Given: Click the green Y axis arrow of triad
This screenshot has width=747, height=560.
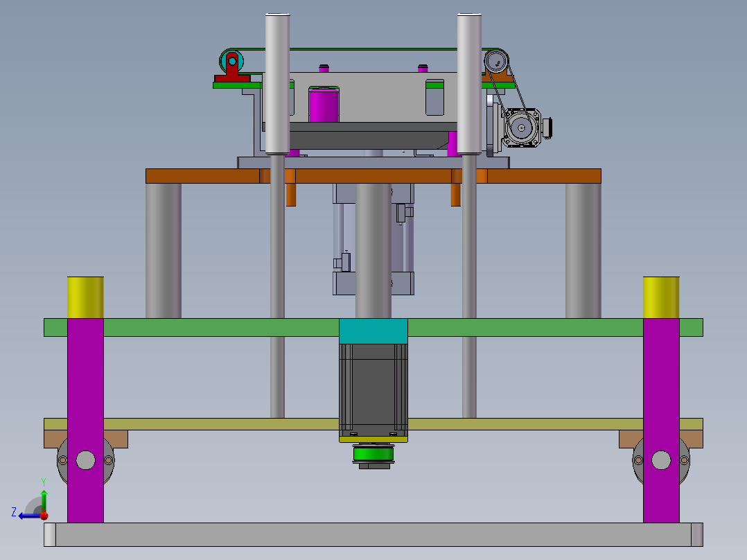Looking at the screenshot, I should (44, 500).
